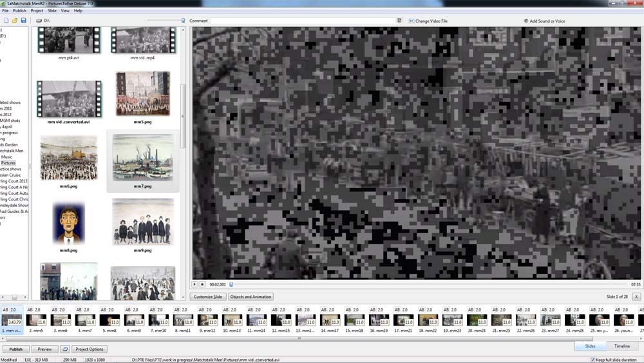Screen dimensions: 644x363
Task: Click the 3:43.79 duration on slide 1
Action: [x=15, y=322]
